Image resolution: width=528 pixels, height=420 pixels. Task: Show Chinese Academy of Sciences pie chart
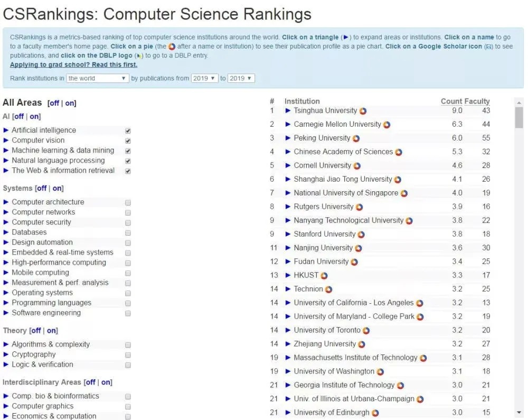[x=399, y=152]
